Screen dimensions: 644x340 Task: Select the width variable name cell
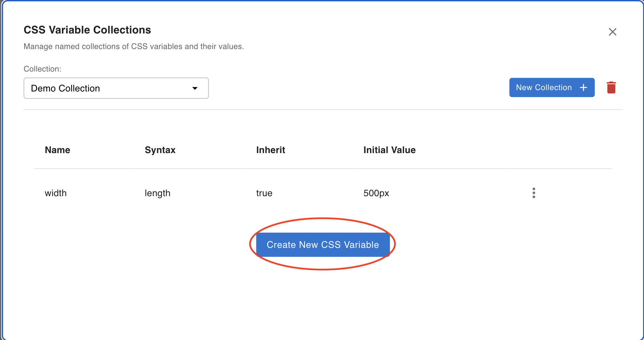(x=56, y=193)
